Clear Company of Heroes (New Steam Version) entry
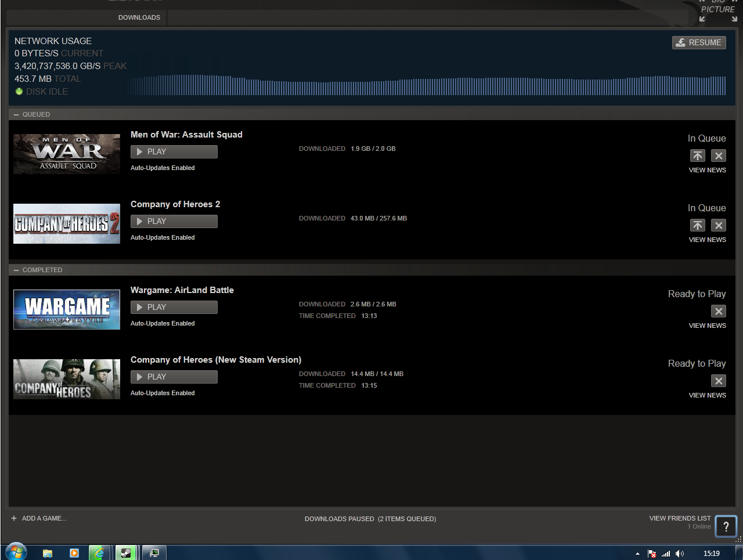This screenshot has width=743, height=560. click(x=719, y=381)
